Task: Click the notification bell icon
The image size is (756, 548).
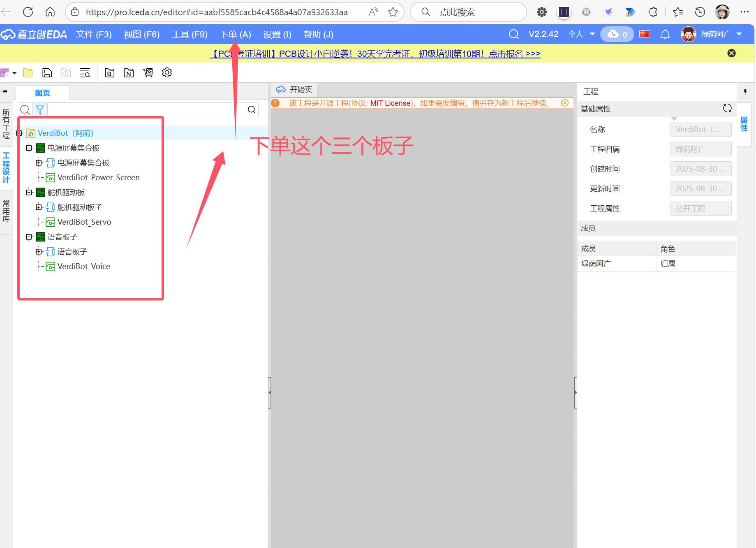Action: [x=665, y=35]
